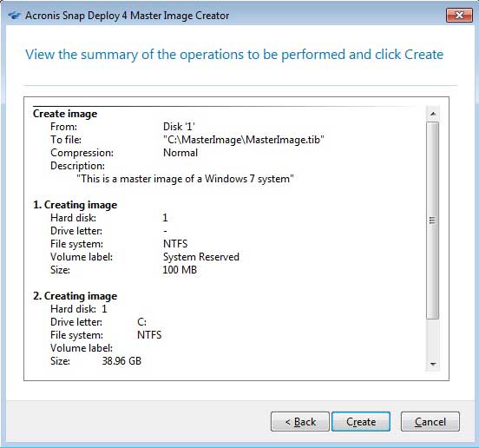Cancel the master image wizard
Viewport: 479px width, 448px height.
coord(430,421)
